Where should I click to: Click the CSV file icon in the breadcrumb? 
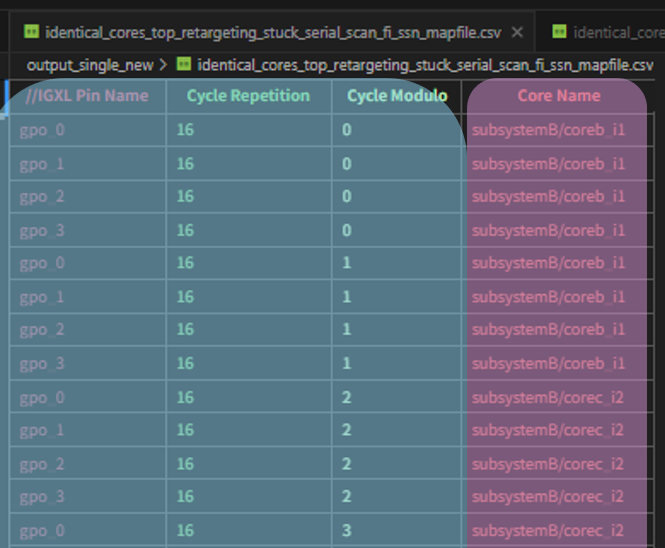184,64
